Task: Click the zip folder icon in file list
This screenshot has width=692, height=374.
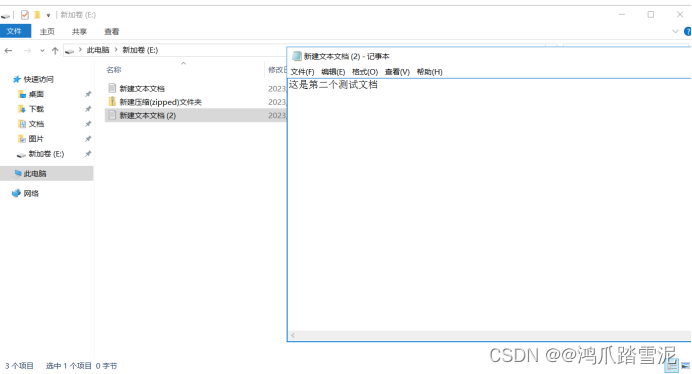Action: click(112, 102)
